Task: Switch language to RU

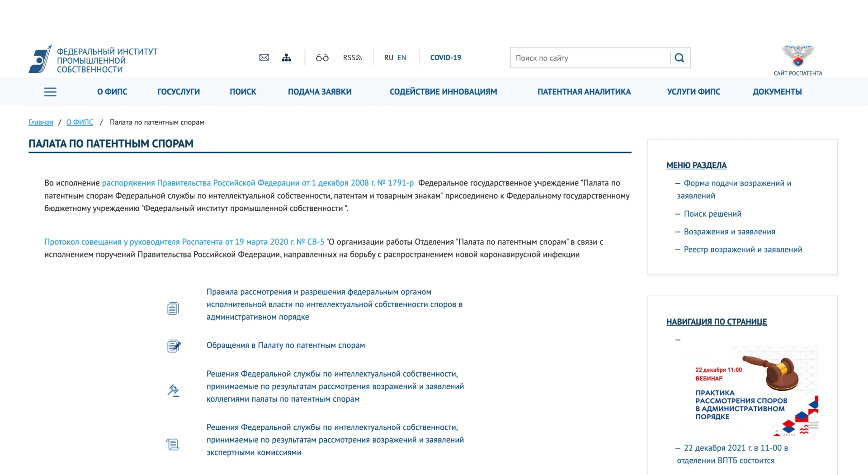Action: pos(389,57)
